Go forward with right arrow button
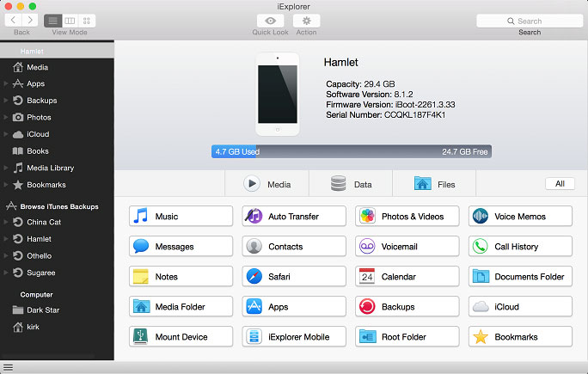 (x=30, y=21)
